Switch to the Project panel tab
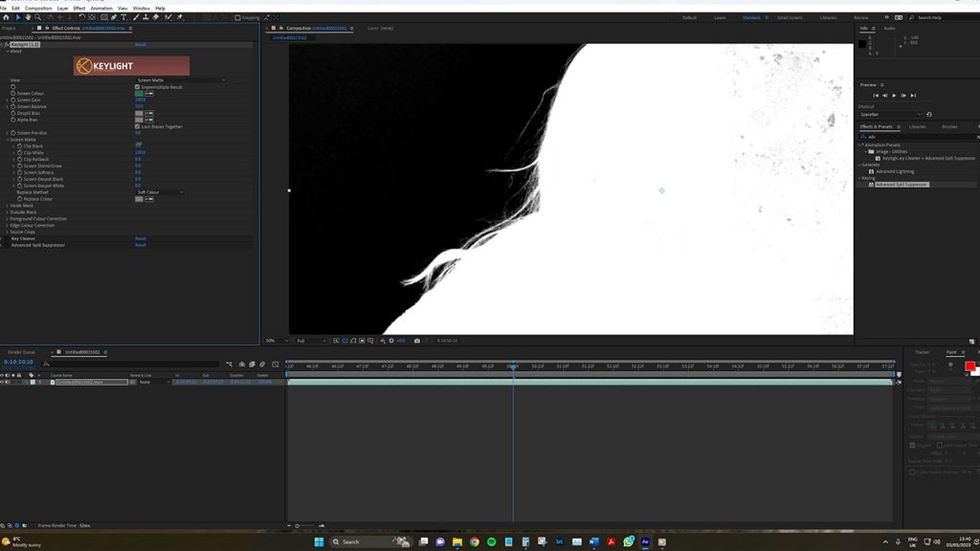 [9, 28]
